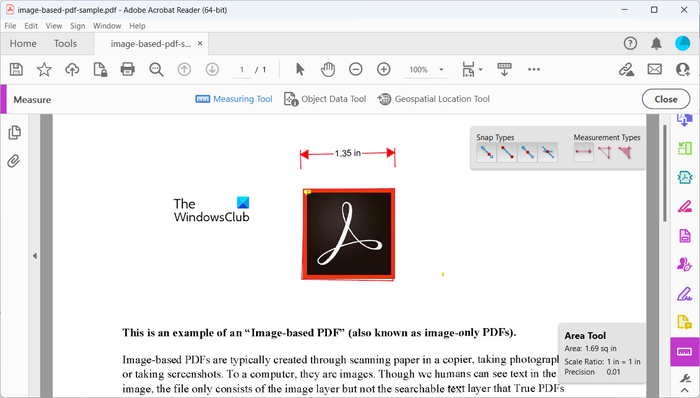Add document to starred with star icon
This screenshot has width=700, height=398.
(x=44, y=70)
